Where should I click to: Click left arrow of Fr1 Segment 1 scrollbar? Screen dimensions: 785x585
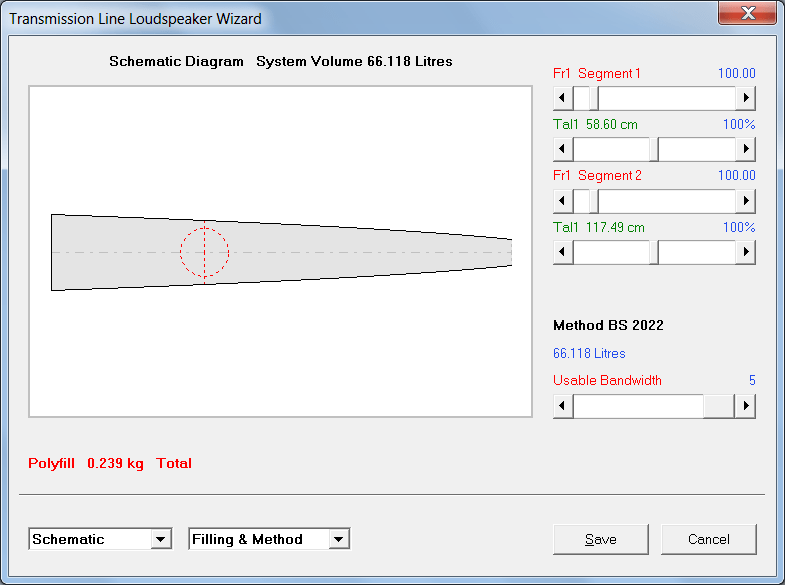563,98
